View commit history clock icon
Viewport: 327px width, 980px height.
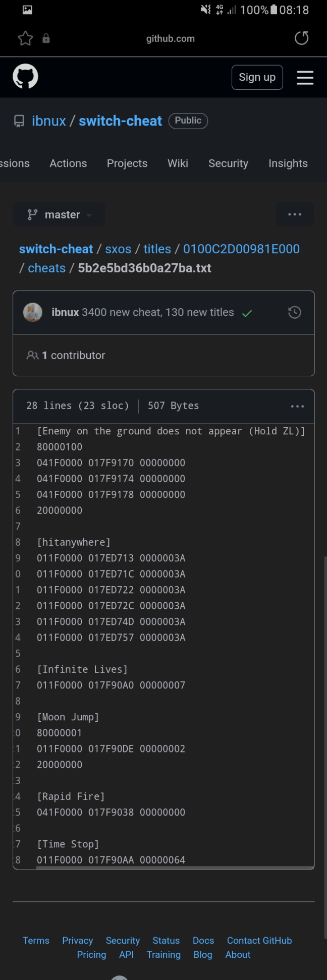[x=295, y=312]
